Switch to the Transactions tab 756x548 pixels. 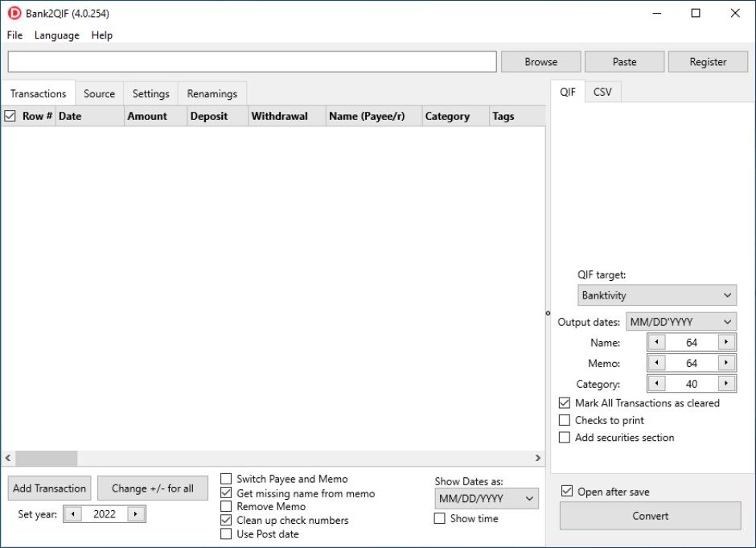pyautogui.click(x=38, y=93)
